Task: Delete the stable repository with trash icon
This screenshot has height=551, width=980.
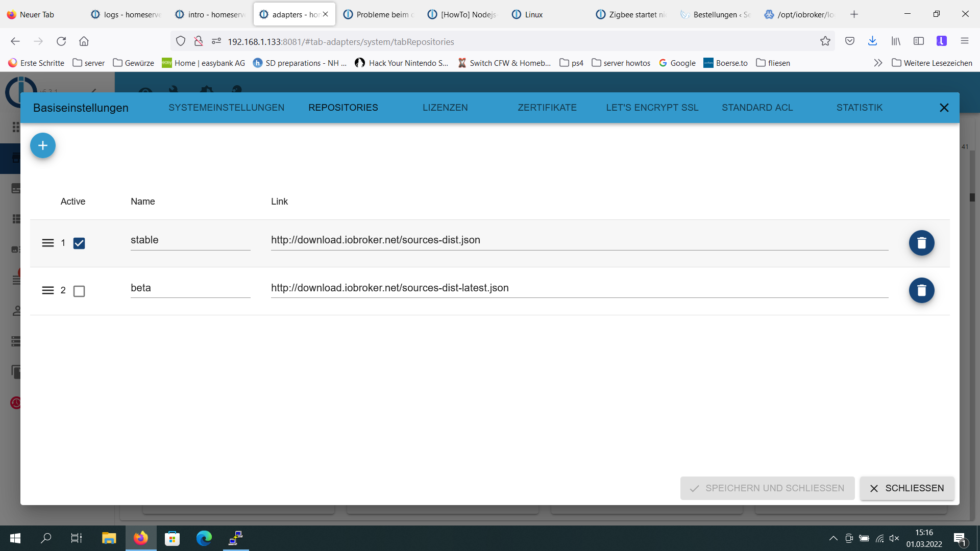Action: click(x=921, y=243)
